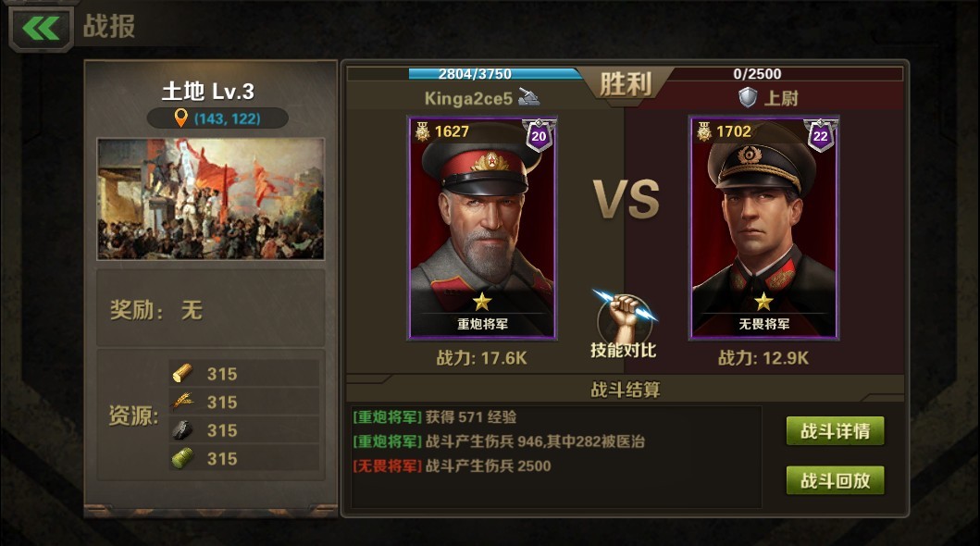Screen dimensions: 980x546
Task: Open the 重炮将军 general card
Action: click(482, 228)
